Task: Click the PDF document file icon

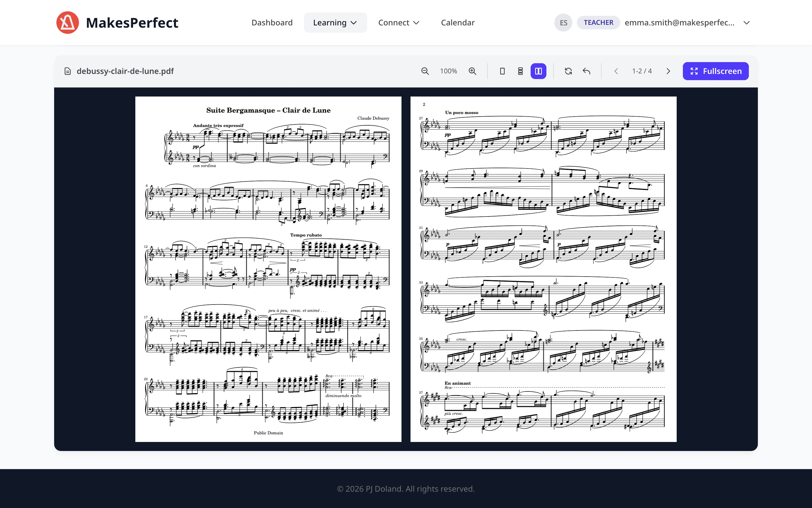Action: coord(68,71)
